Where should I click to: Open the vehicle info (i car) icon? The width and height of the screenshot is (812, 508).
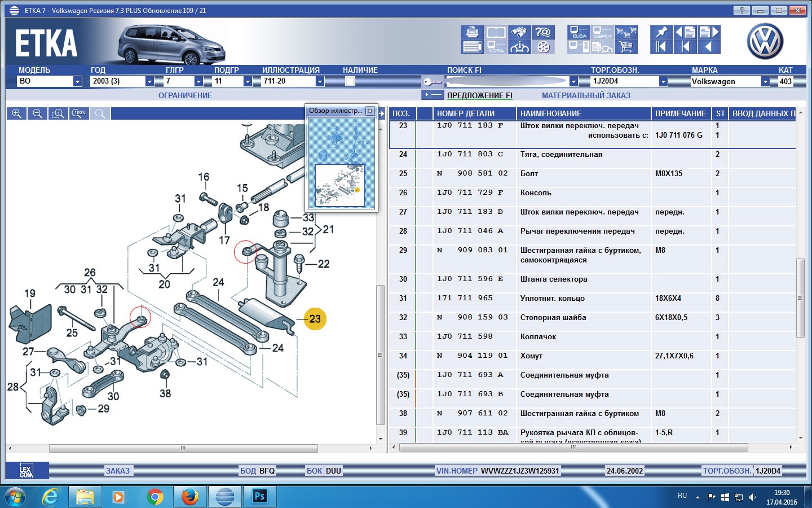519,47
